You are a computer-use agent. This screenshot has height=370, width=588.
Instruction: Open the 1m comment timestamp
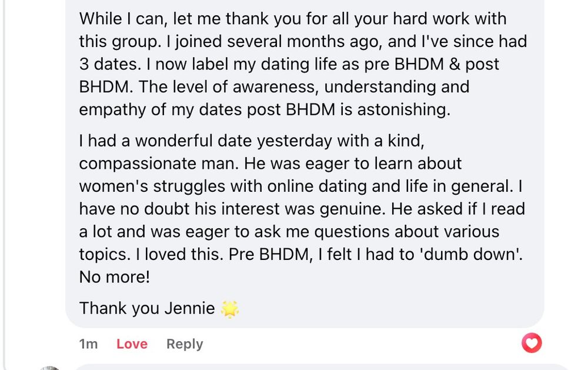(x=89, y=344)
